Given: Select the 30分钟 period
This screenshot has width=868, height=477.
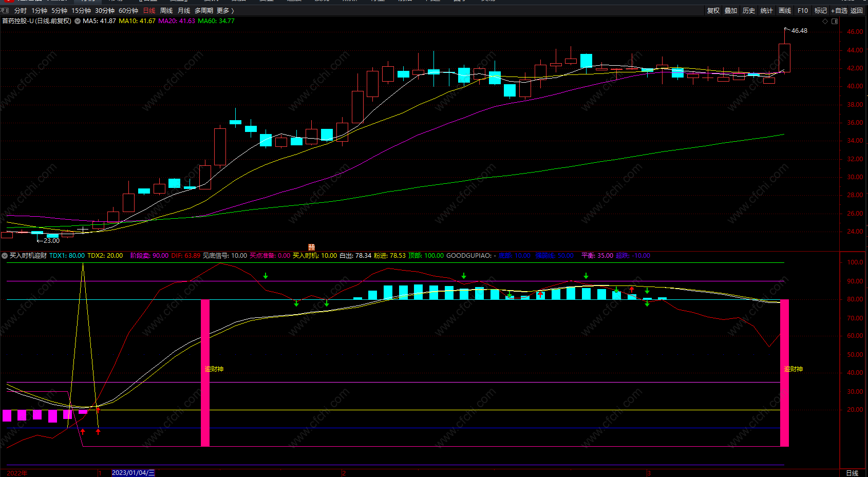Looking at the screenshot, I should 105,11.
